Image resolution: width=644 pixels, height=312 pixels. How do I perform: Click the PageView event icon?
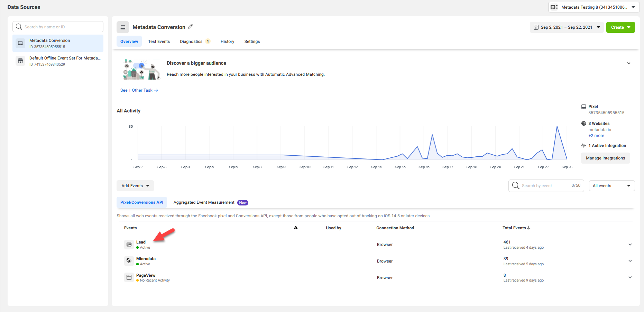pyautogui.click(x=129, y=277)
